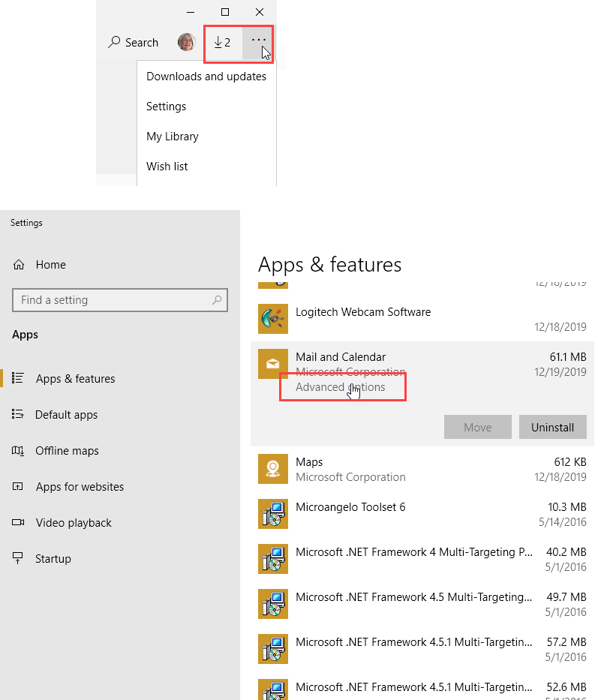Click the 61.1 MB size of Mail and Calendar
The height and width of the screenshot is (700, 616).
click(568, 357)
